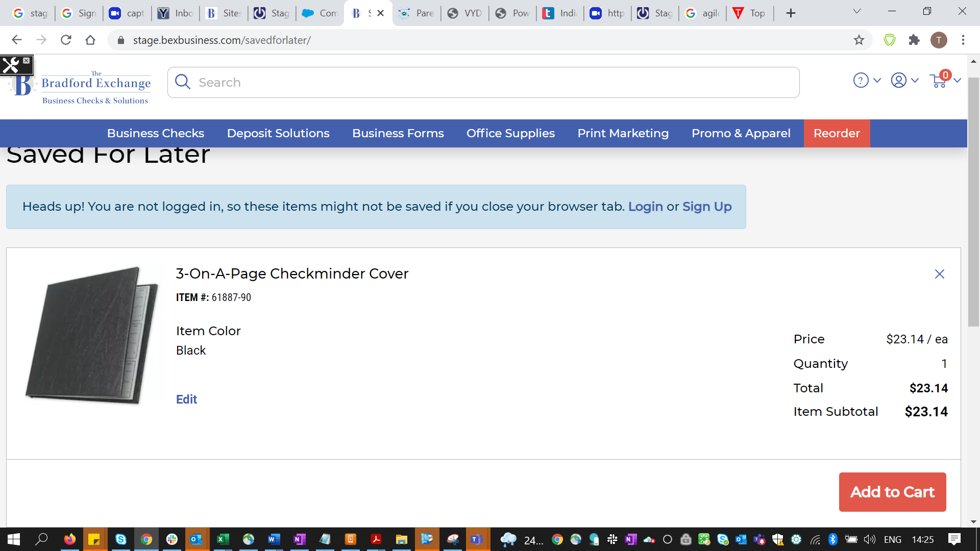Open the browser extensions puzzle icon

[x=914, y=40]
